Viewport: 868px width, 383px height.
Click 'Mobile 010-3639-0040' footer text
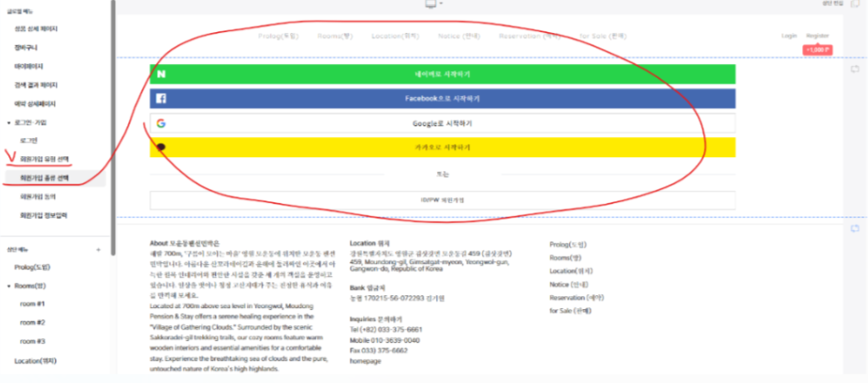pyautogui.click(x=385, y=340)
